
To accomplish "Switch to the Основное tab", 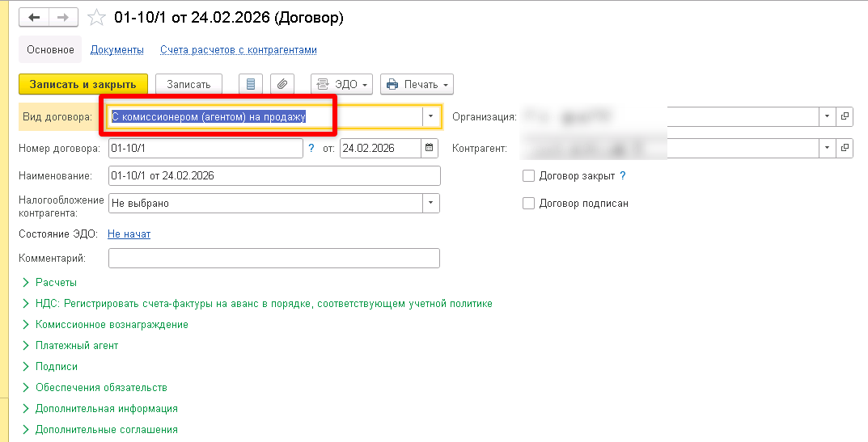I will click(x=50, y=50).
